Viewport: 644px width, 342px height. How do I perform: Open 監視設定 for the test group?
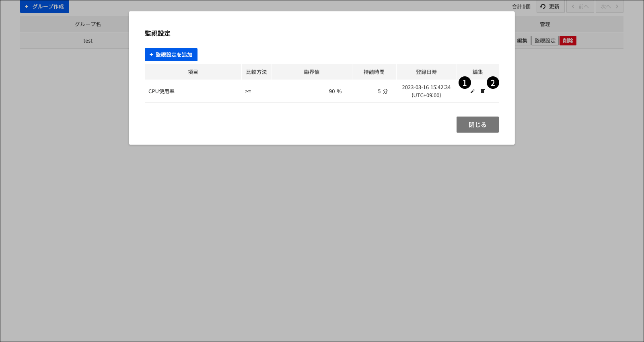pyautogui.click(x=545, y=41)
